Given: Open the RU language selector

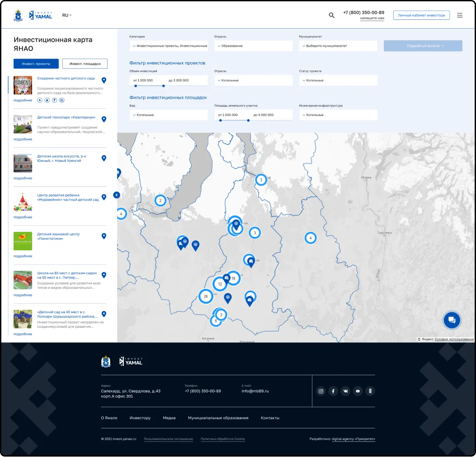Looking at the screenshot, I should coord(67,15).
